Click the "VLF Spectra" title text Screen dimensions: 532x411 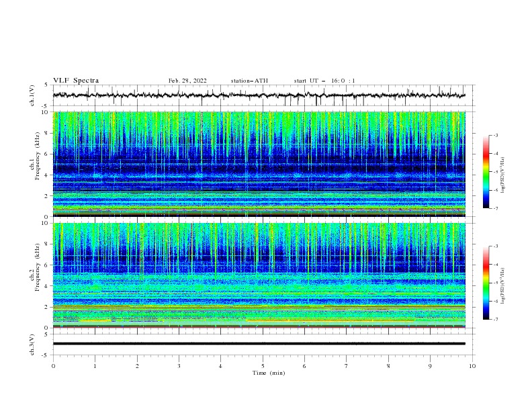pyautogui.click(x=76, y=81)
